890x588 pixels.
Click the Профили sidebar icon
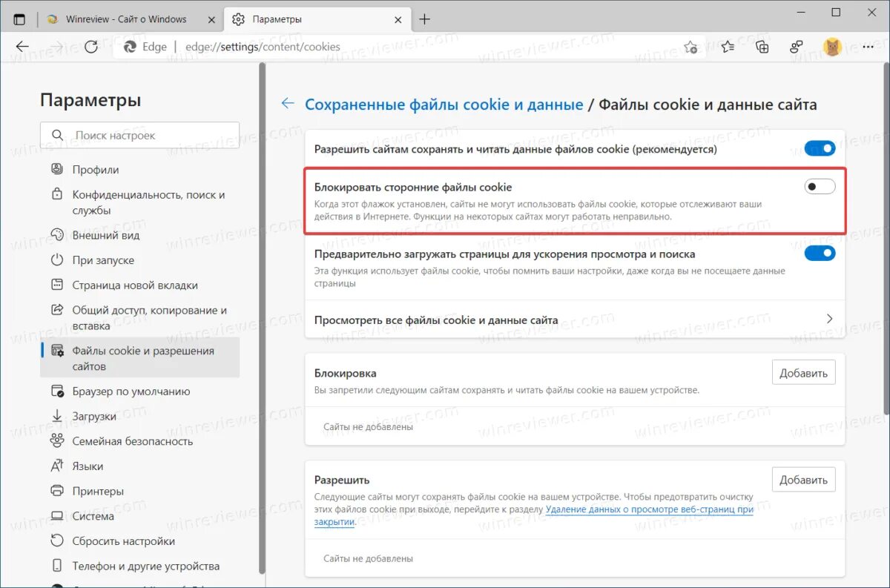[x=57, y=169]
